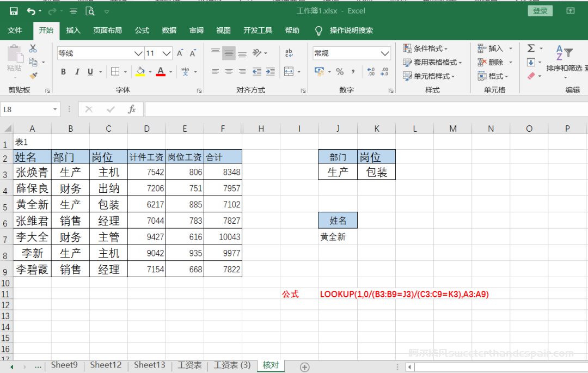
Task: Click the Increase Indent icon
Action: 271,71
